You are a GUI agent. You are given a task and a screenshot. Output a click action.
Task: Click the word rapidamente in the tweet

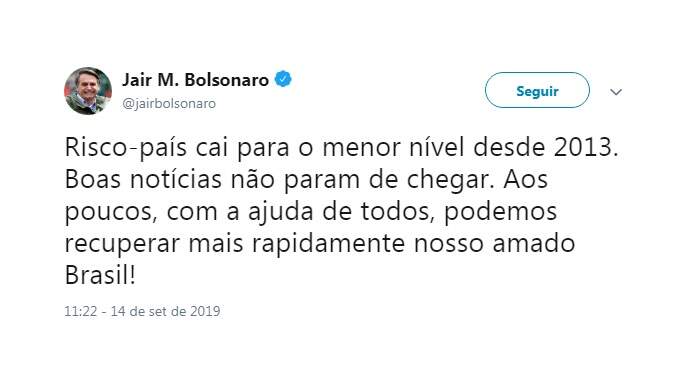328,244
